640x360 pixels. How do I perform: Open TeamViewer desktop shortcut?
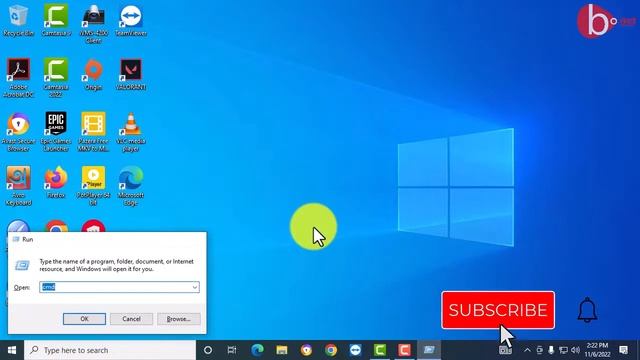[131, 20]
